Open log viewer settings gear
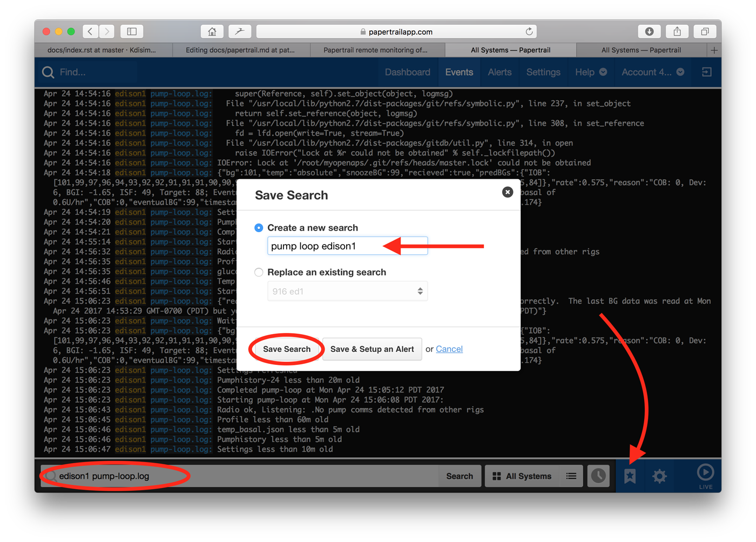 tap(659, 476)
